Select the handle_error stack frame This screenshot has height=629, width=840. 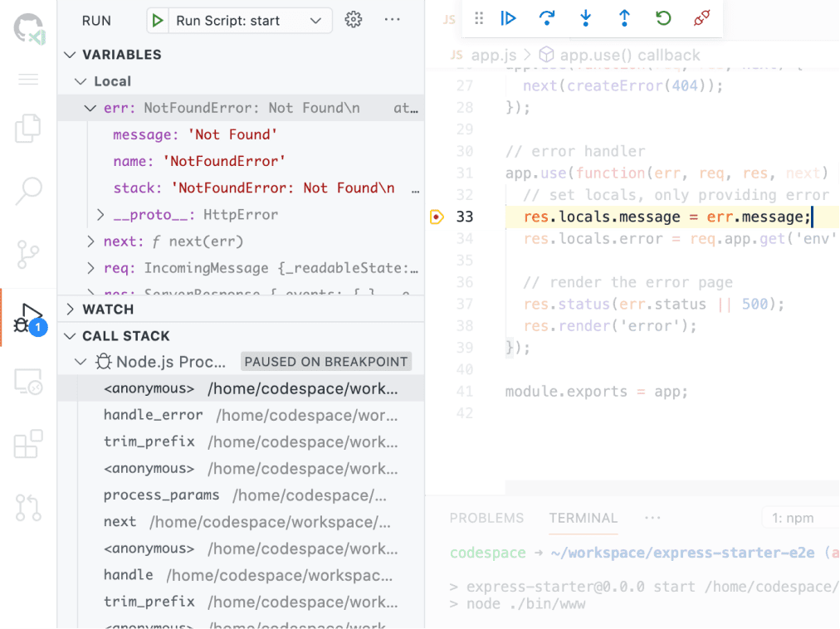(x=241, y=415)
